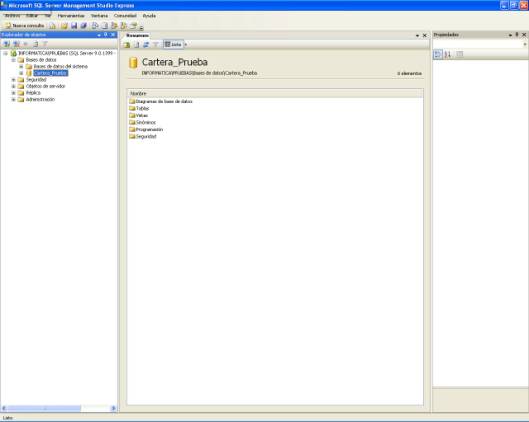Expand the Cartera_Prueba database tree node
This screenshot has height=422, width=529.
tap(21, 73)
